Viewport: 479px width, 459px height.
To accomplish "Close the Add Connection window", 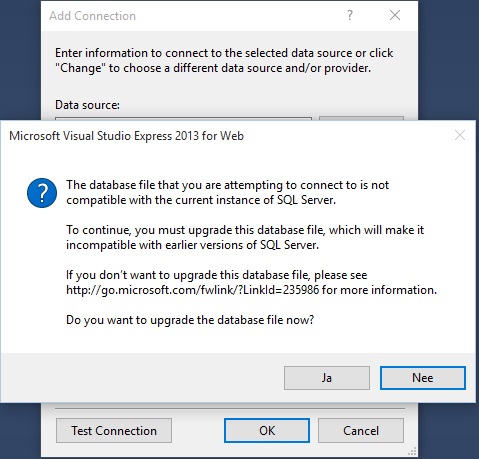I will 395,15.
